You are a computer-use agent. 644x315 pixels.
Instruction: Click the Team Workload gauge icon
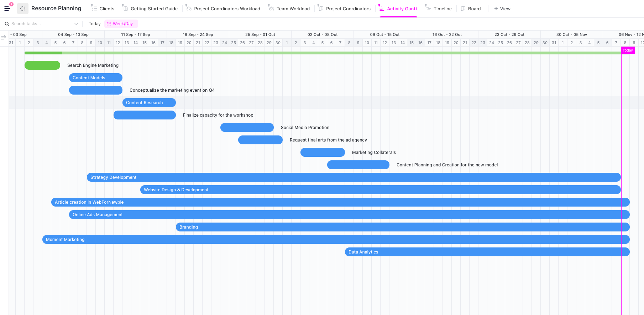tap(271, 8)
